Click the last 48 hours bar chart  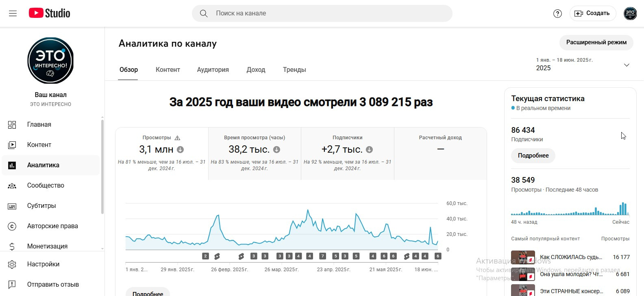pos(570,209)
